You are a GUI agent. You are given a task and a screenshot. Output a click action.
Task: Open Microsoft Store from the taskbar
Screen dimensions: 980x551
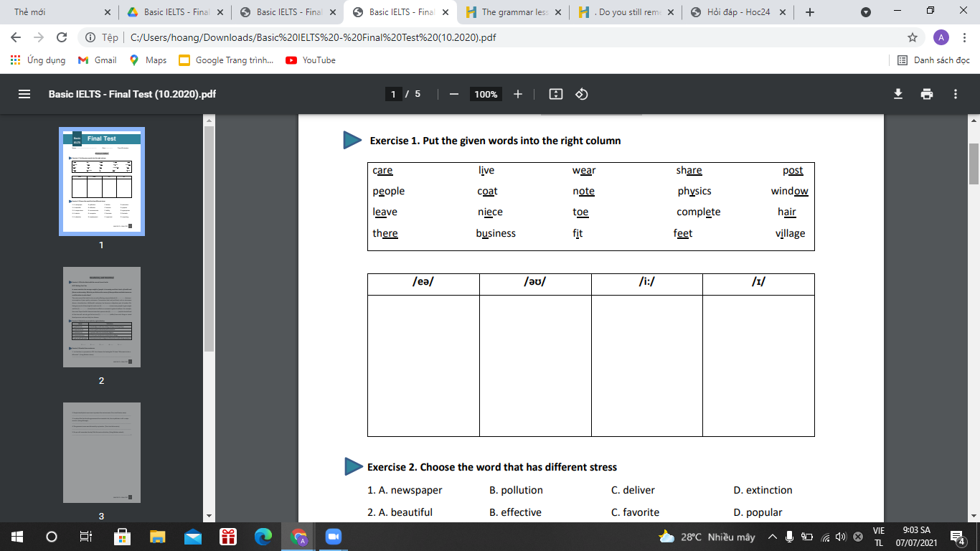pos(121,536)
